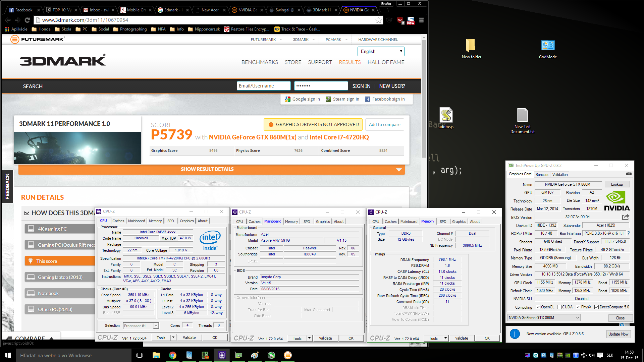Click the volume icon in system tray
This screenshot has height=362, width=644.
592,355
